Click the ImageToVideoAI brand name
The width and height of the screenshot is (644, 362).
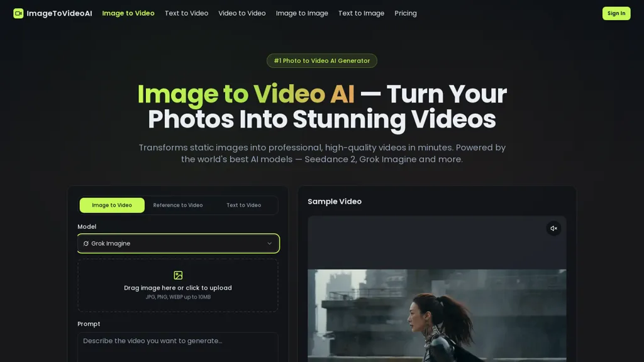pos(59,13)
